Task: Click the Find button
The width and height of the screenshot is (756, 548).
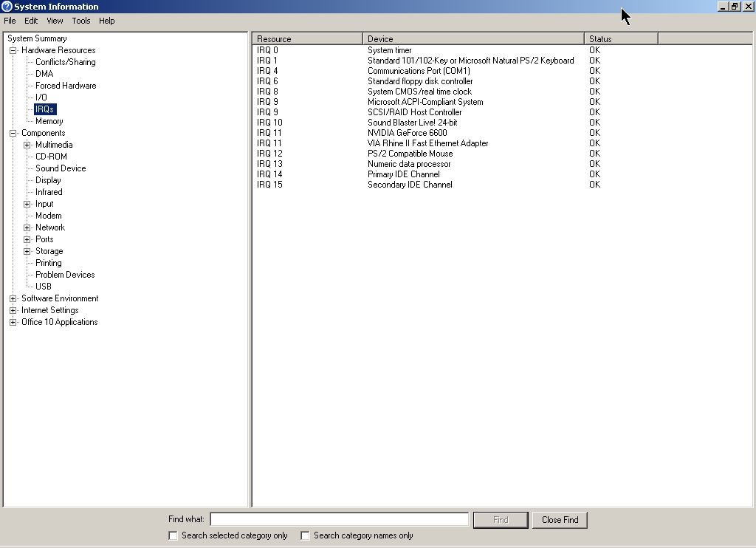Action: point(501,520)
